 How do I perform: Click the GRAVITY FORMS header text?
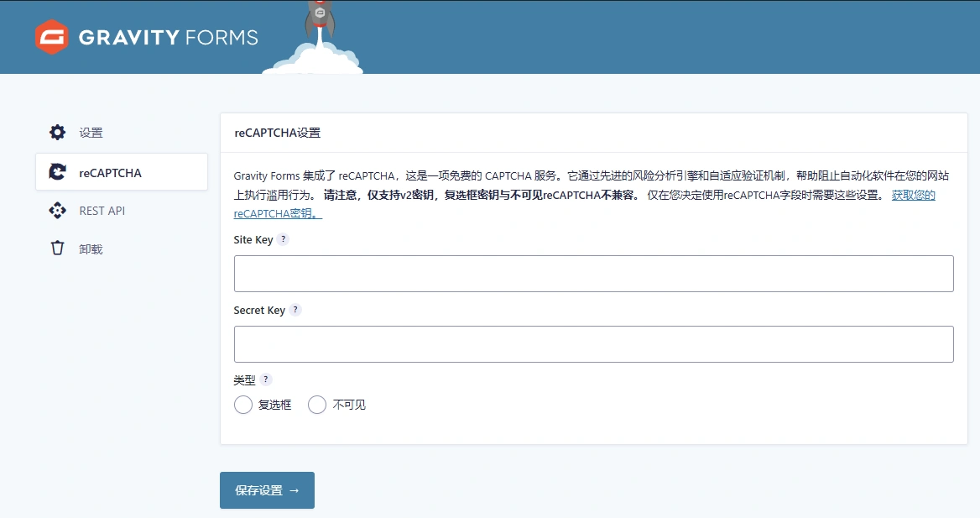(x=166, y=36)
